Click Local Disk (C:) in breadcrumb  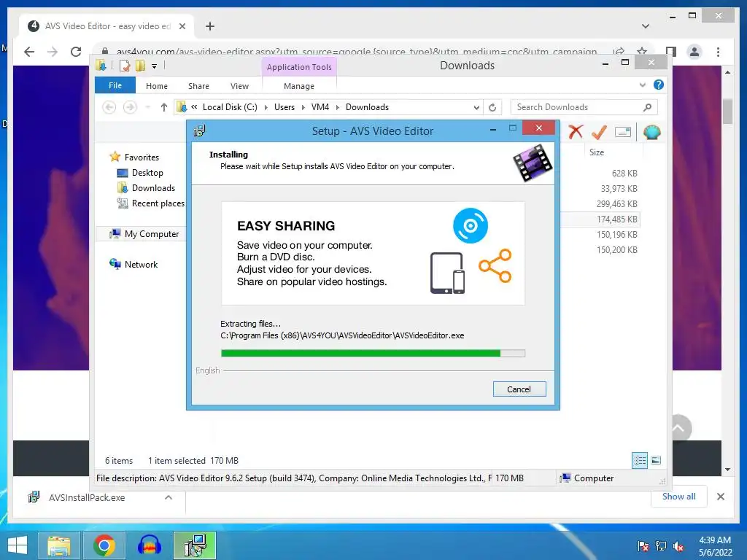coord(230,107)
